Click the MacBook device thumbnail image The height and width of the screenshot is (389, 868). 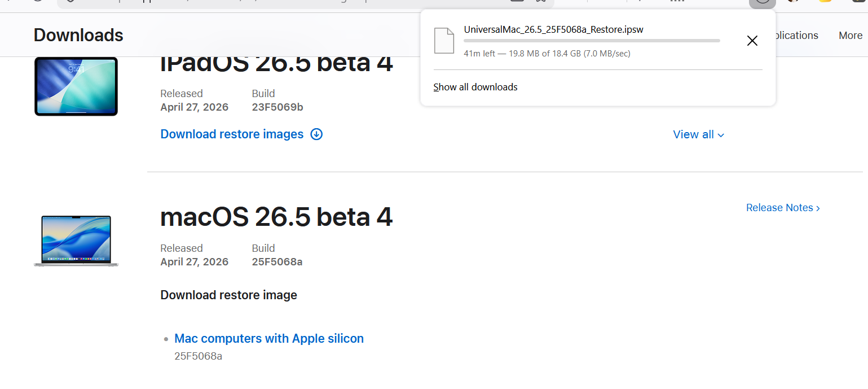[76, 241]
